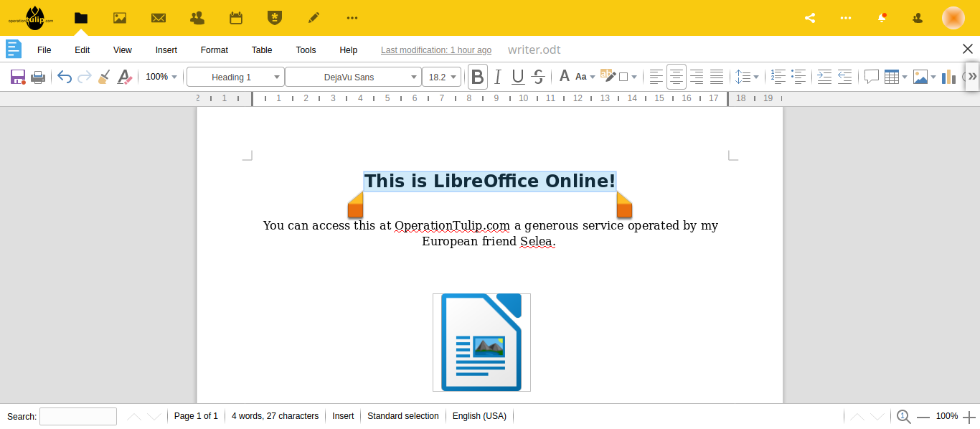The image size is (980, 429).
Task: Change language via English (USA) status entry
Action: tap(479, 416)
